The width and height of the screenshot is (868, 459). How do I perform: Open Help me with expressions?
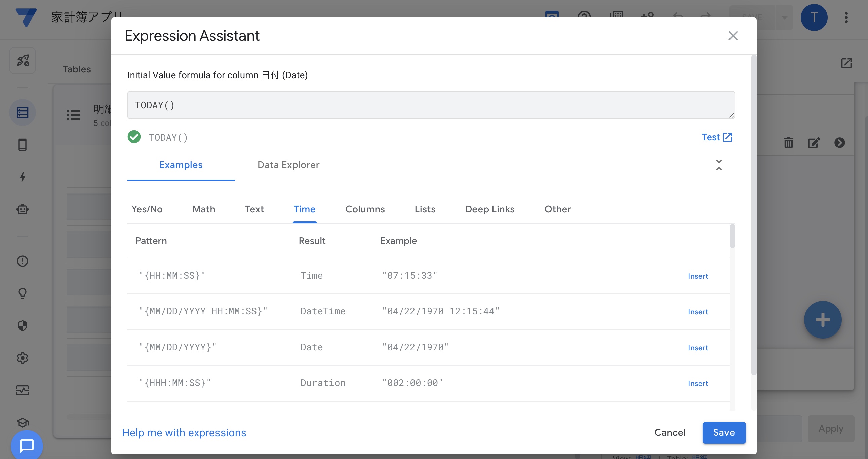click(x=184, y=433)
